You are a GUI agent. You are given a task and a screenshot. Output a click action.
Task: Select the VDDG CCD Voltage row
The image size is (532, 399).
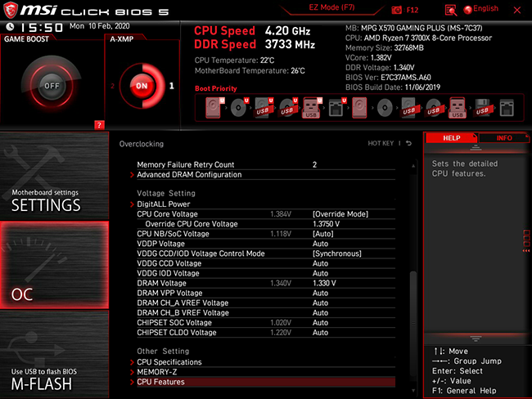coord(266,263)
